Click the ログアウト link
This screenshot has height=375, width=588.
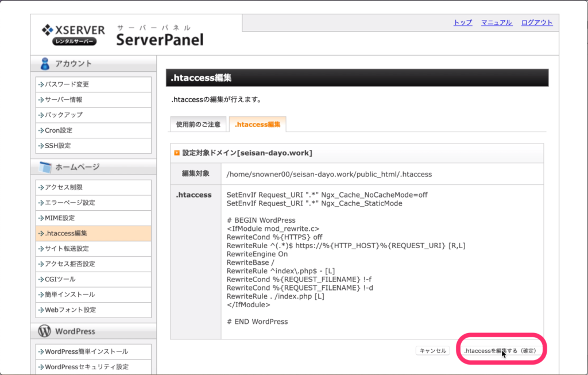tap(537, 22)
